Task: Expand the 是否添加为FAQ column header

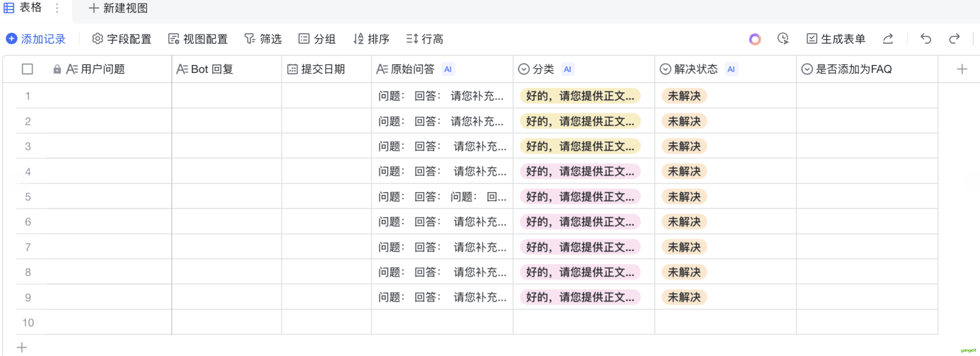Action: coord(853,69)
